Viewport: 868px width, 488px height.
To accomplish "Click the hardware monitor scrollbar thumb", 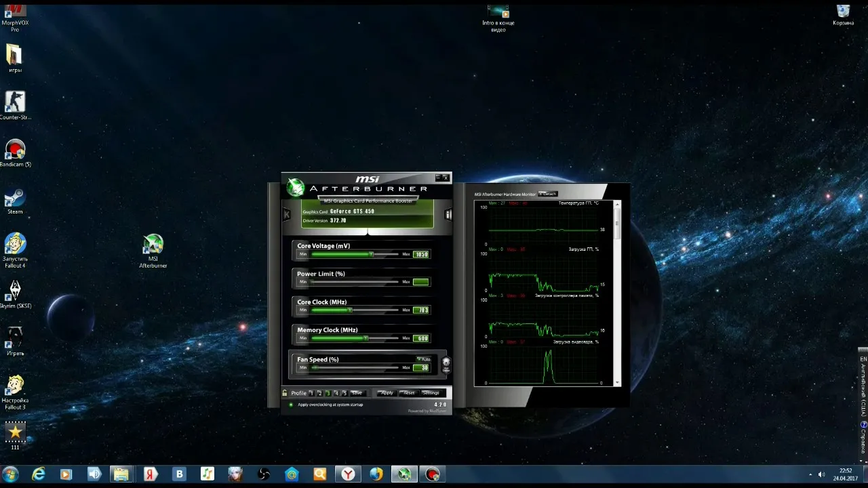I will [617, 223].
